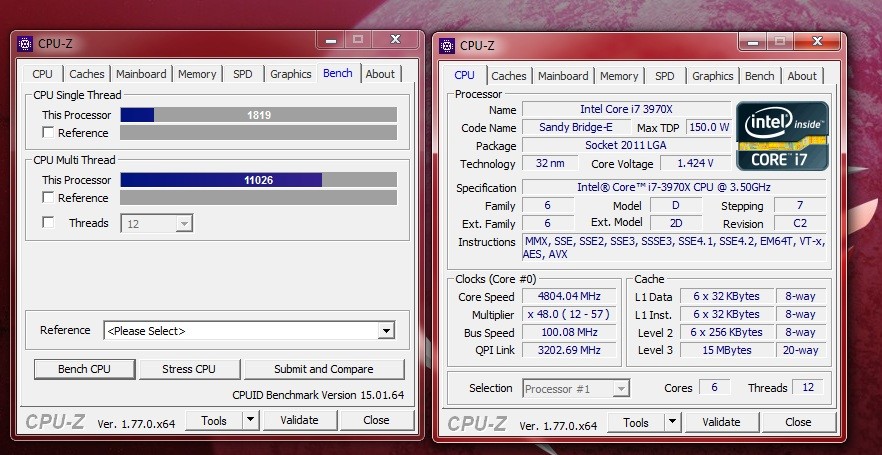Click Tools button in CPU window
This screenshot has width=882, height=455.
point(636,422)
